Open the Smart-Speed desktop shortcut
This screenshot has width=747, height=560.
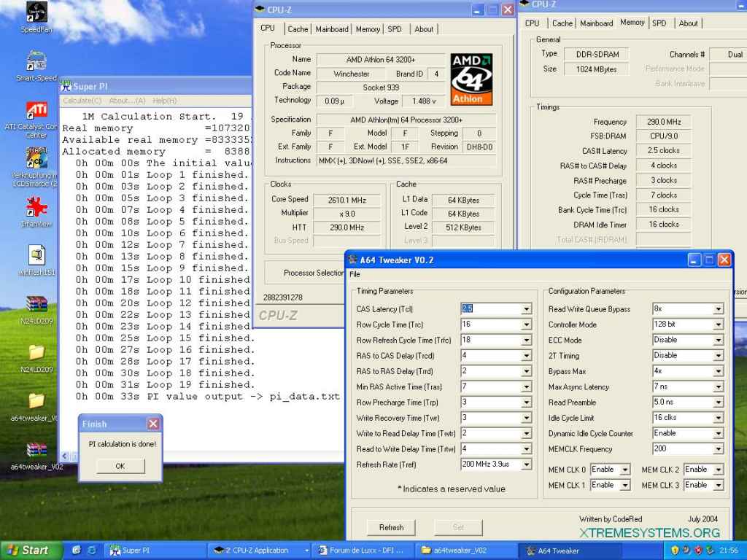[x=36, y=61]
